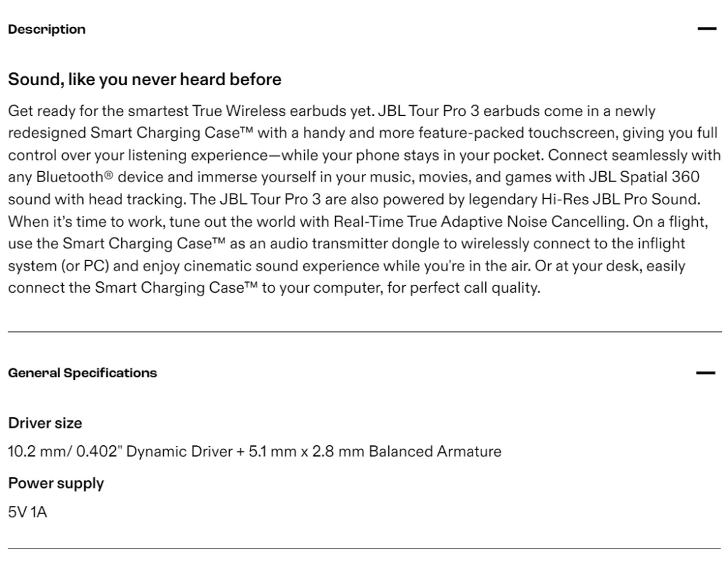
Task: Click the heading Sound, like you never heard before
Action: (144, 80)
